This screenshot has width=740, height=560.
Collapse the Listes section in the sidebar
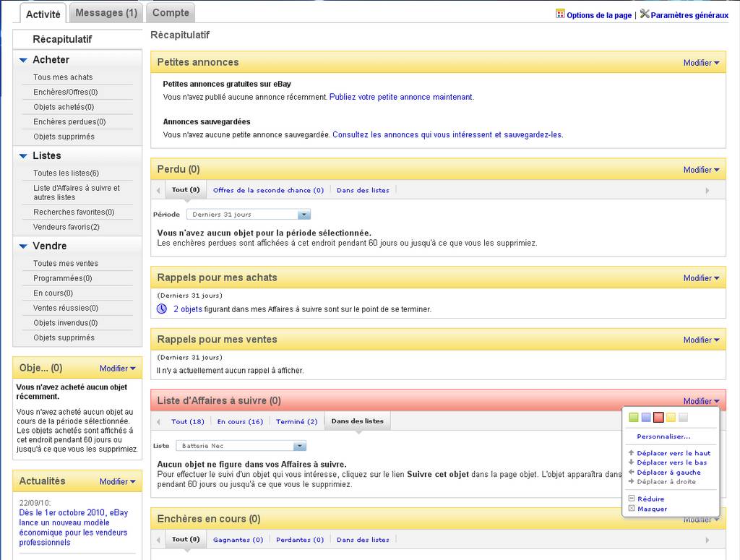coord(23,155)
